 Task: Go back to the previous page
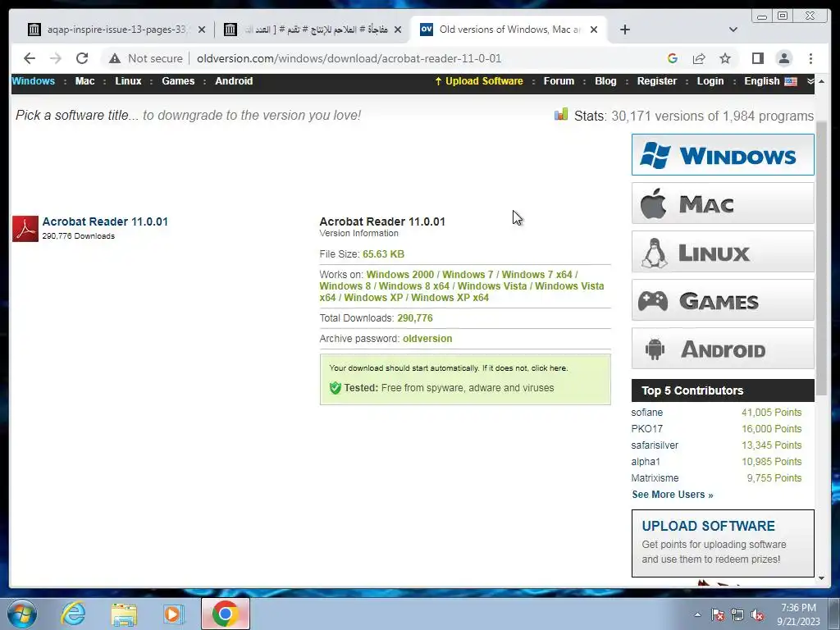pyautogui.click(x=30, y=58)
